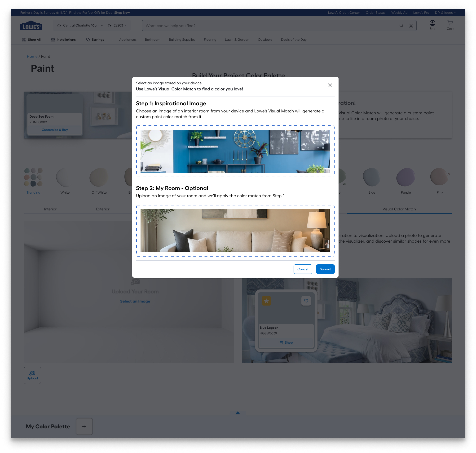Open Installations from the nav bar
476x453 pixels.
point(63,40)
